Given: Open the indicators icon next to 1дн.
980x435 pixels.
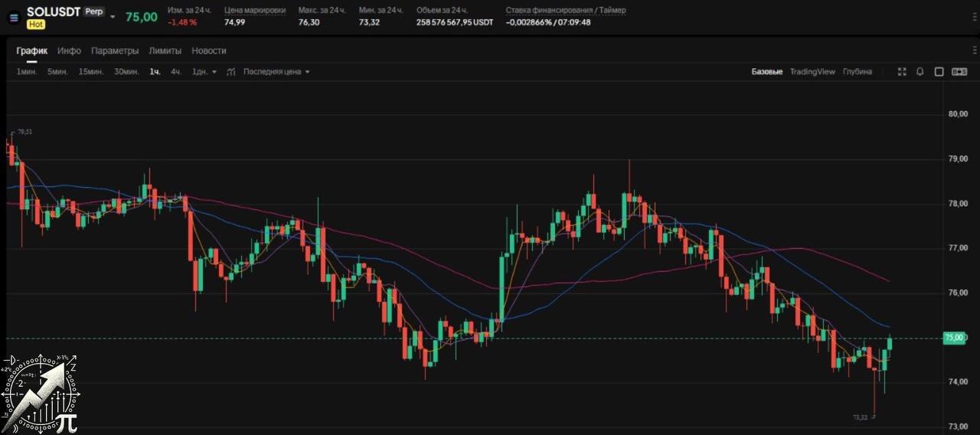Looking at the screenshot, I should [230, 72].
